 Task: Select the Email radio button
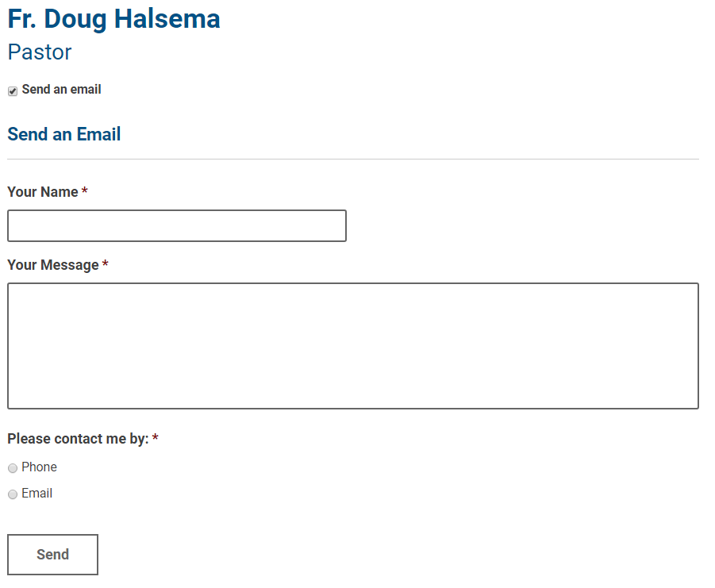pyautogui.click(x=13, y=494)
